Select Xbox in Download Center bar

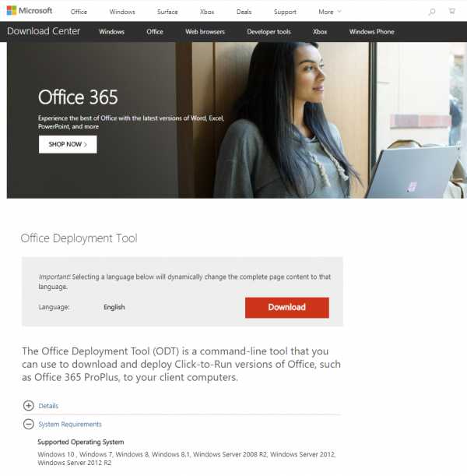tap(320, 32)
